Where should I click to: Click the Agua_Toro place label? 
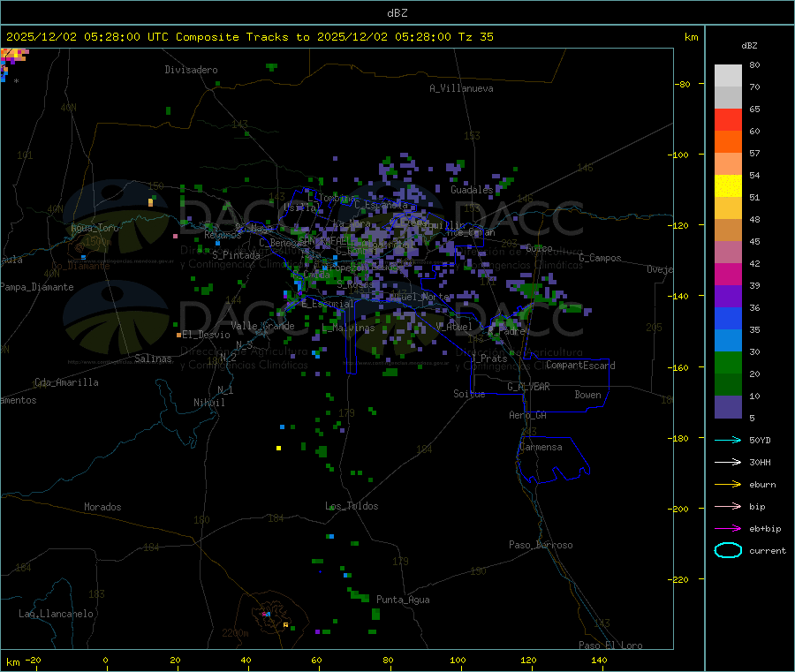[95, 228]
